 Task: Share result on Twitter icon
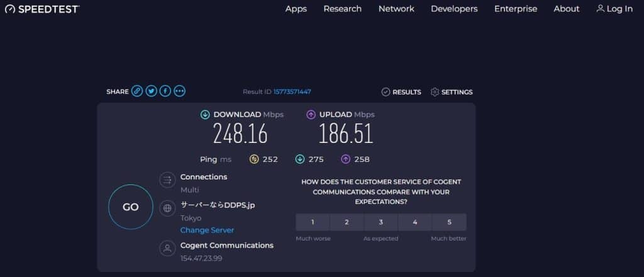coord(152,91)
